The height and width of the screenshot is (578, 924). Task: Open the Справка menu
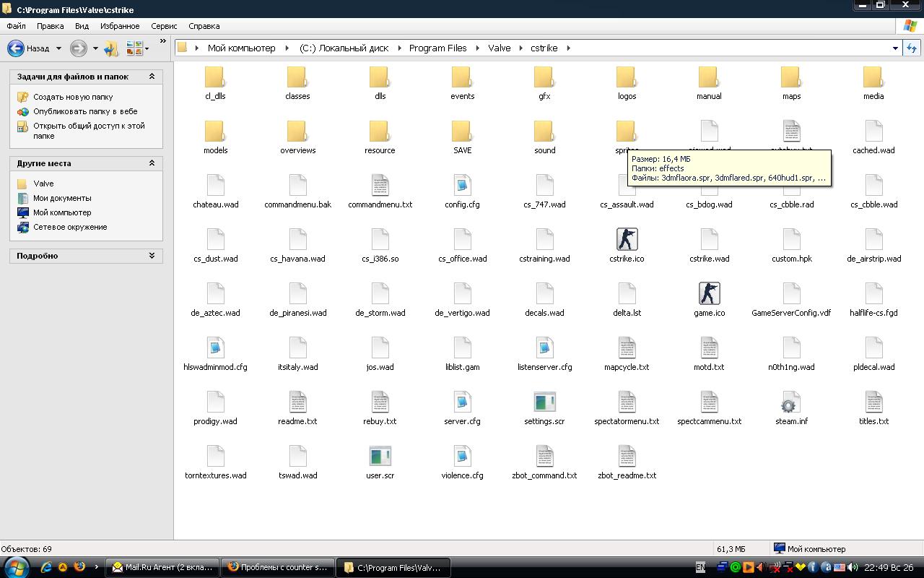[x=204, y=26]
